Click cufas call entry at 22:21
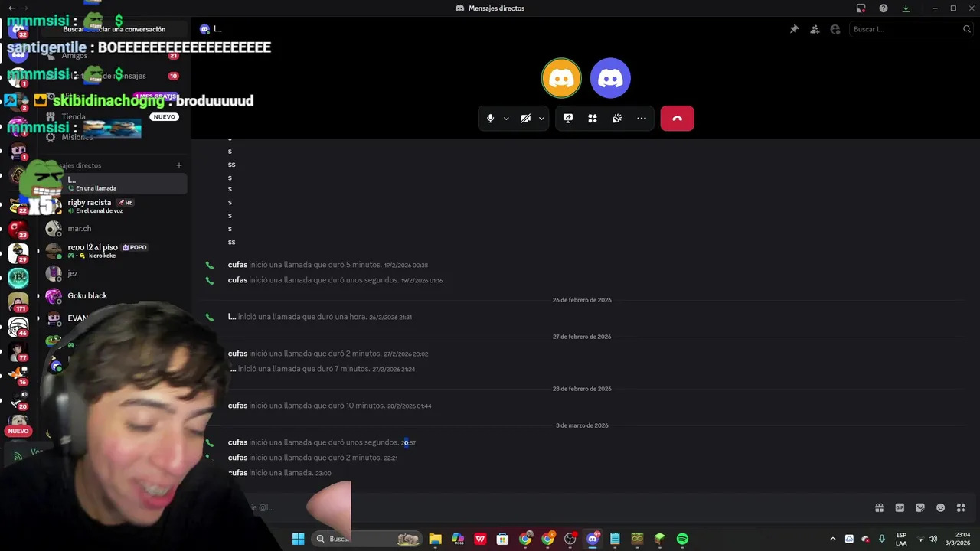 click(312, 458)
